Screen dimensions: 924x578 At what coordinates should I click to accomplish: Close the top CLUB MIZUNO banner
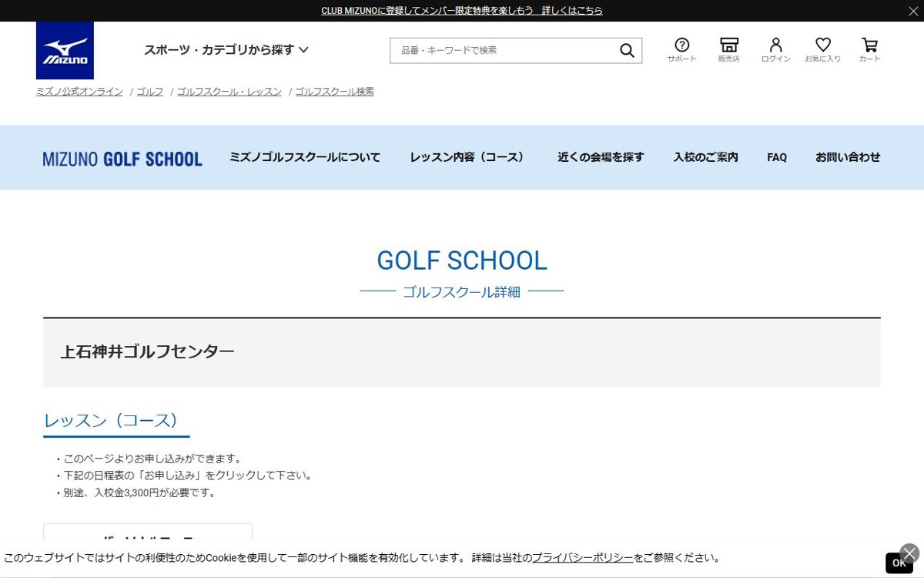tap(912, 11)
